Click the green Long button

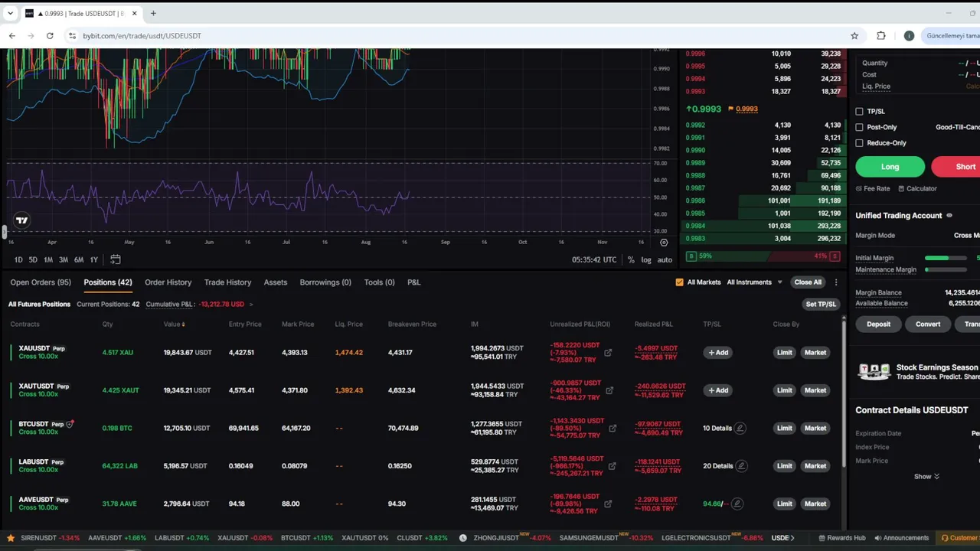(890, 167)
